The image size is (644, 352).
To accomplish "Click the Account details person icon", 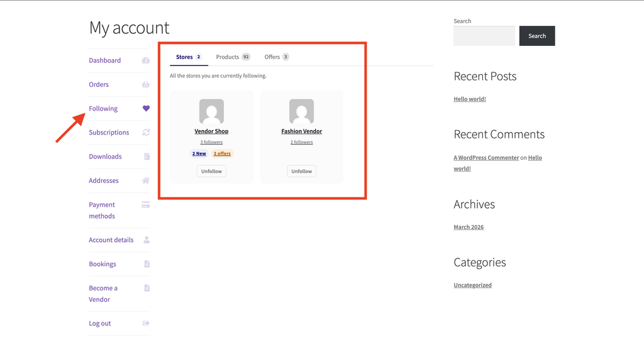I will 147,240.
